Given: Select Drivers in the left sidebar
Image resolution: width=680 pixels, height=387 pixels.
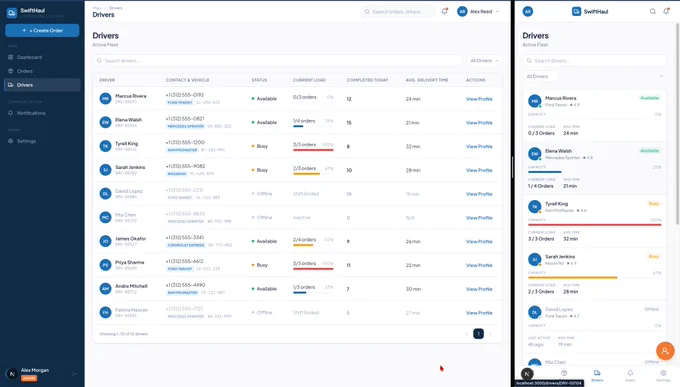Looking at the screenshot, I should coord(42,85).
